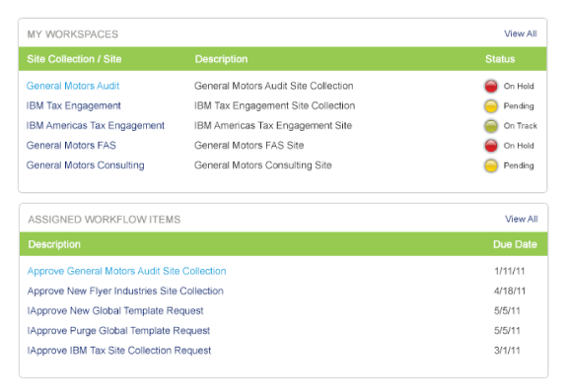The image size is (566, 392).
Task: Click the Status column header
Action: click(500, 59)
